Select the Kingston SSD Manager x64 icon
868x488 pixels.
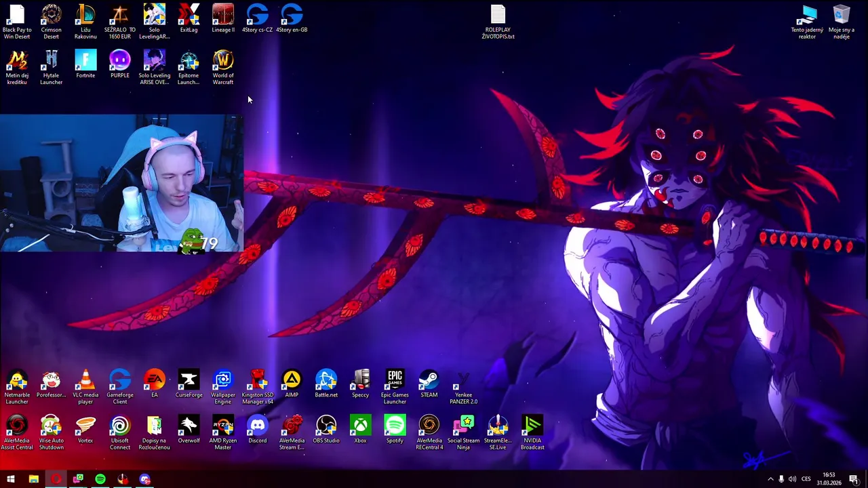point(258,387)
